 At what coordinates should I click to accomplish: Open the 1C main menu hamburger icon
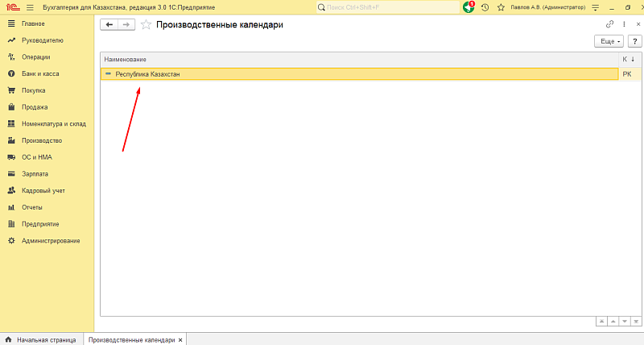point(30,7)
